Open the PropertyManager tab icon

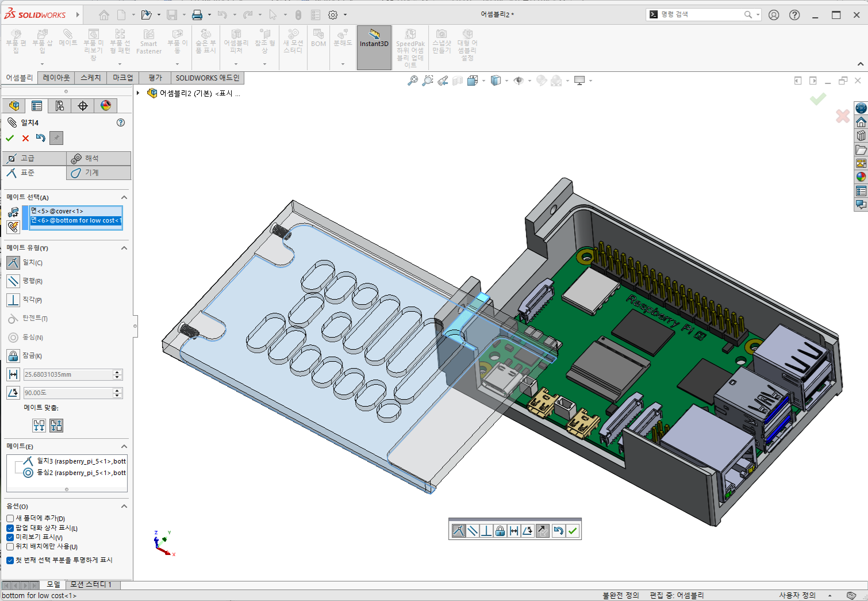point(37,106)
